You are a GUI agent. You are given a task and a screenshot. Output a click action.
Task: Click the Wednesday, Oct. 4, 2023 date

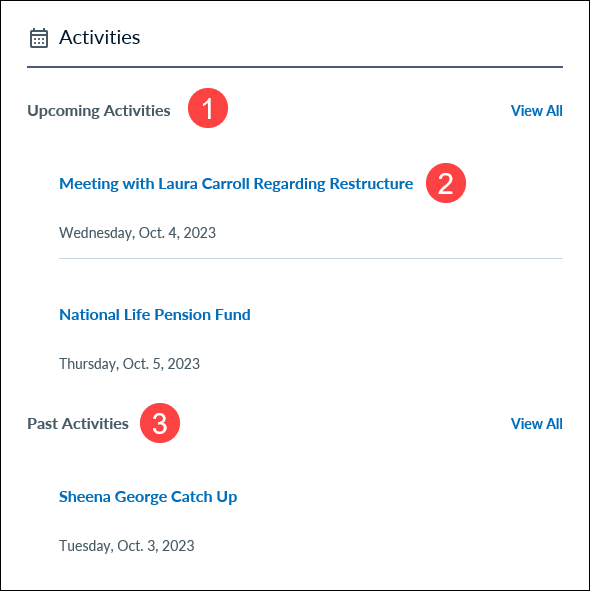[137, 233]
